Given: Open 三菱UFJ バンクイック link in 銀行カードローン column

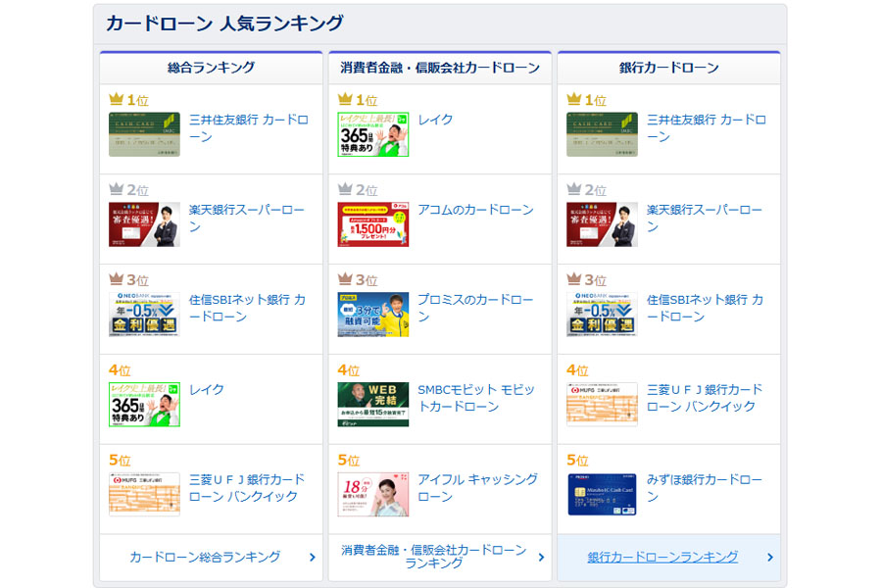Looking at the screenshot, I should point(705,398).
